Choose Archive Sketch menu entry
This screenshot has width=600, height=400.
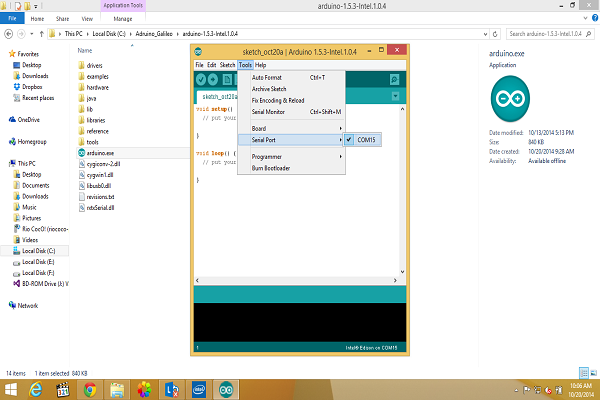292,89
